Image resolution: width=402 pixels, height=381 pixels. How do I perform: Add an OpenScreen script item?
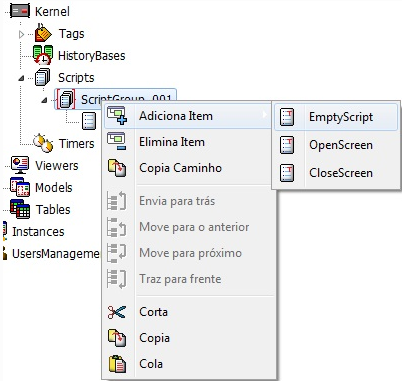pyautogui.click(x=336, y=145)
